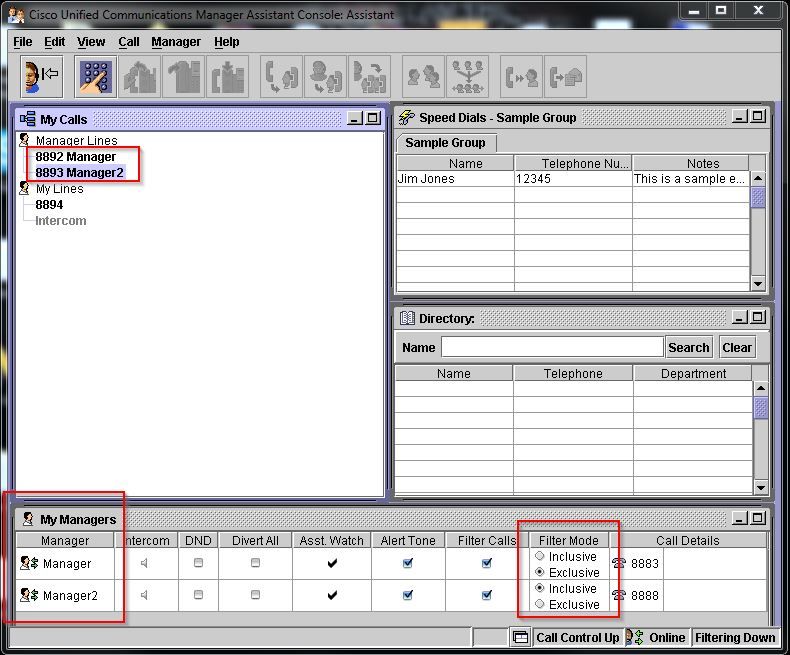790x655 pixels.
Task: Click the Join calls toolbar icon
Action: coord(424,77)
